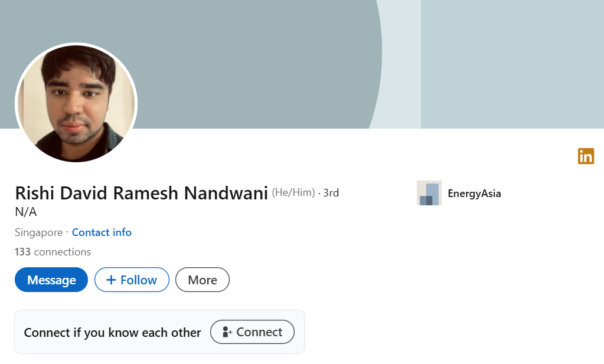Viewport: 604px width, 364px height.
Task: Click the Connect button
Action: pos(252,332)
